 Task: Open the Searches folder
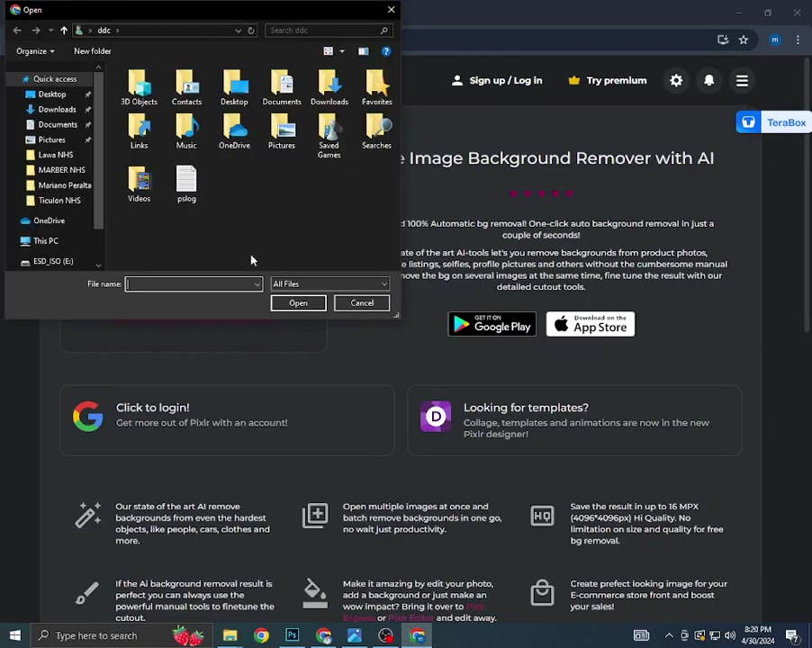pos(376,131)
